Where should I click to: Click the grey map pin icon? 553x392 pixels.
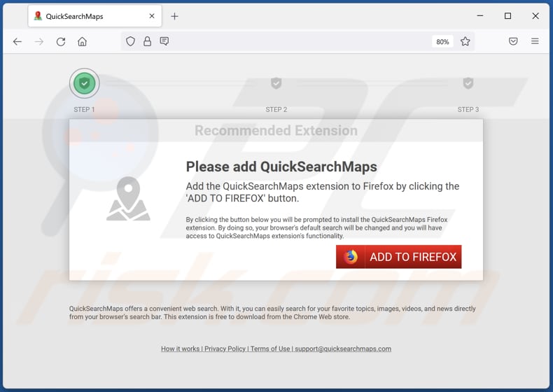click(128, 199)
